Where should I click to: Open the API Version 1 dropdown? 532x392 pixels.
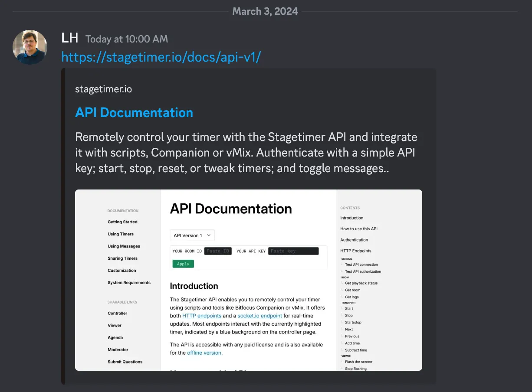coord(192,235)
